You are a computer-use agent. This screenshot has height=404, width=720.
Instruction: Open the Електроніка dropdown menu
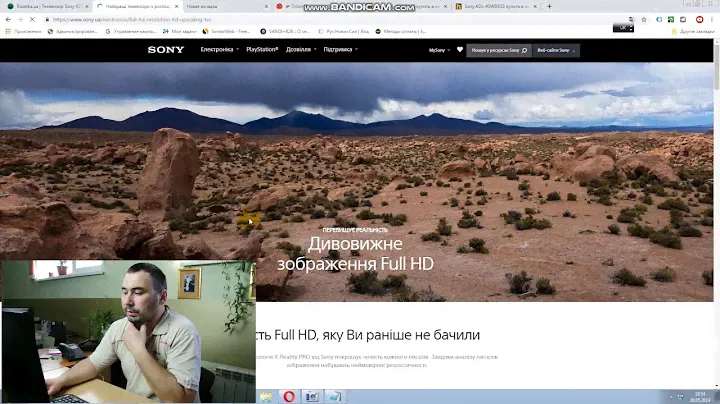[219, 49]
